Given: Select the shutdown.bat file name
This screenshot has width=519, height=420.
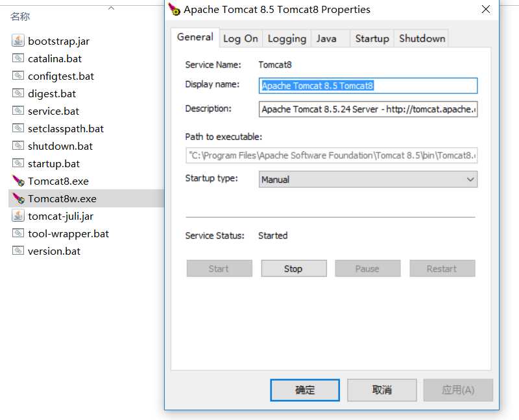Looking at the screenshot, I should click(60, 146).
